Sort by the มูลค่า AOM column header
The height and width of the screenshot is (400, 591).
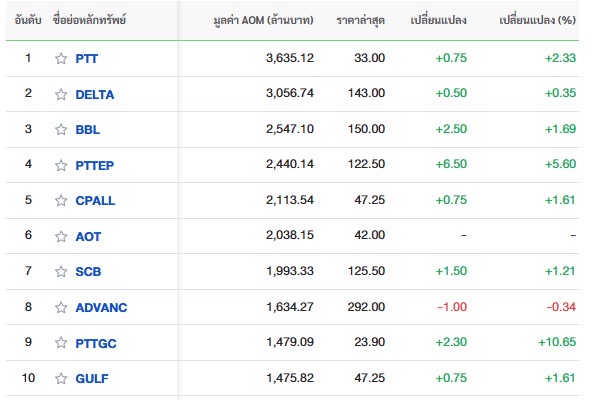click(x=263, y=20)
